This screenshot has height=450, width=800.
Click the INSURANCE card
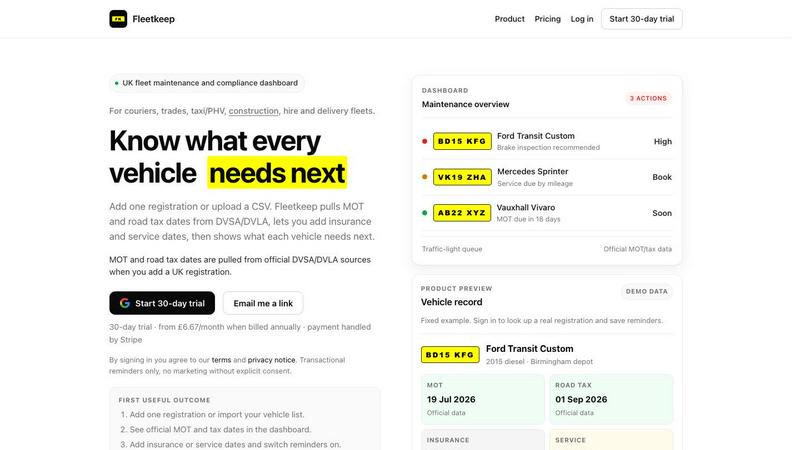point(483,439)
